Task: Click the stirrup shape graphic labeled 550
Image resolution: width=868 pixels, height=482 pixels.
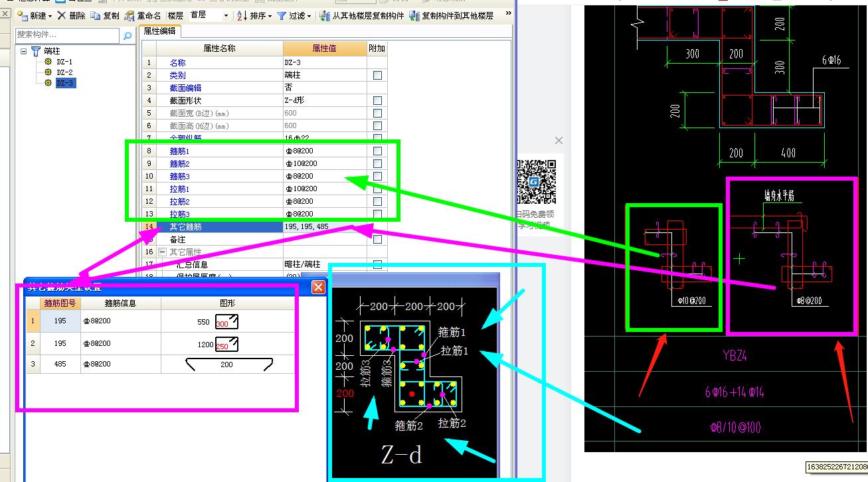Action: coord(226,323)
